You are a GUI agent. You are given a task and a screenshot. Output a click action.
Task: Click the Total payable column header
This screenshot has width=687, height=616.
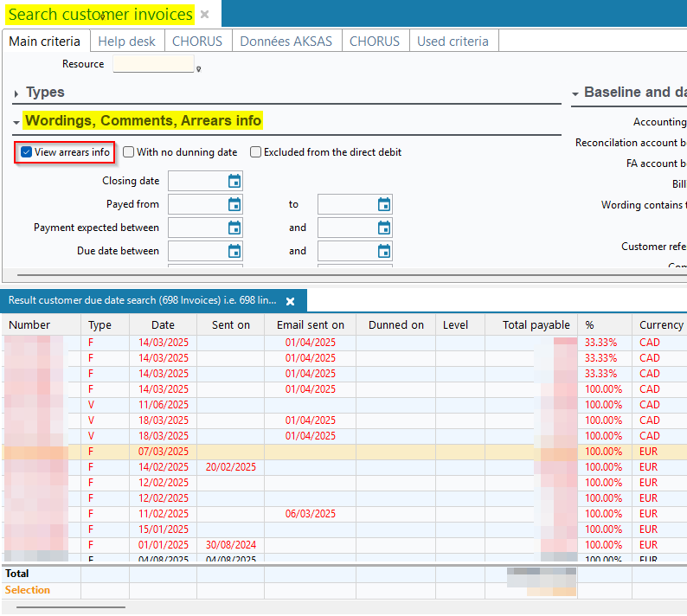536,325
